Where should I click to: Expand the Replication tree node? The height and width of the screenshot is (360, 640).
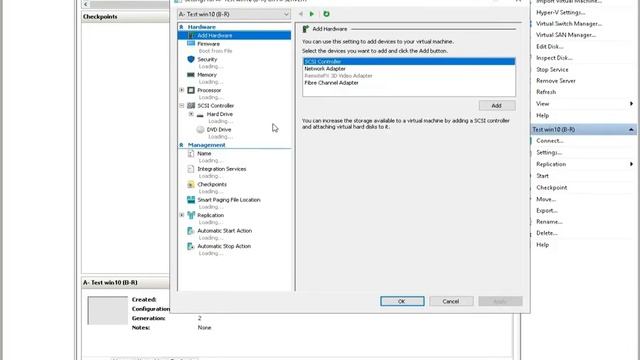pos(182,215)
